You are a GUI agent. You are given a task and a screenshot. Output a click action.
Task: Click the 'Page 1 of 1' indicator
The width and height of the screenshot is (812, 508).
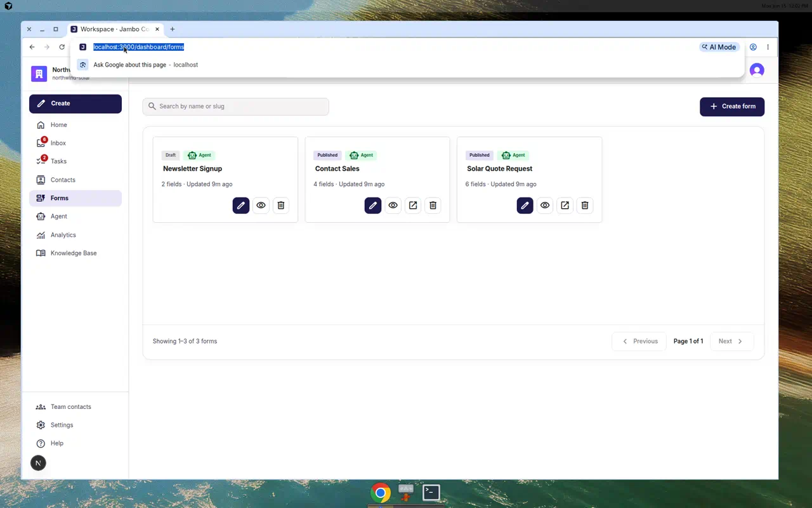(x=688, y=341)
